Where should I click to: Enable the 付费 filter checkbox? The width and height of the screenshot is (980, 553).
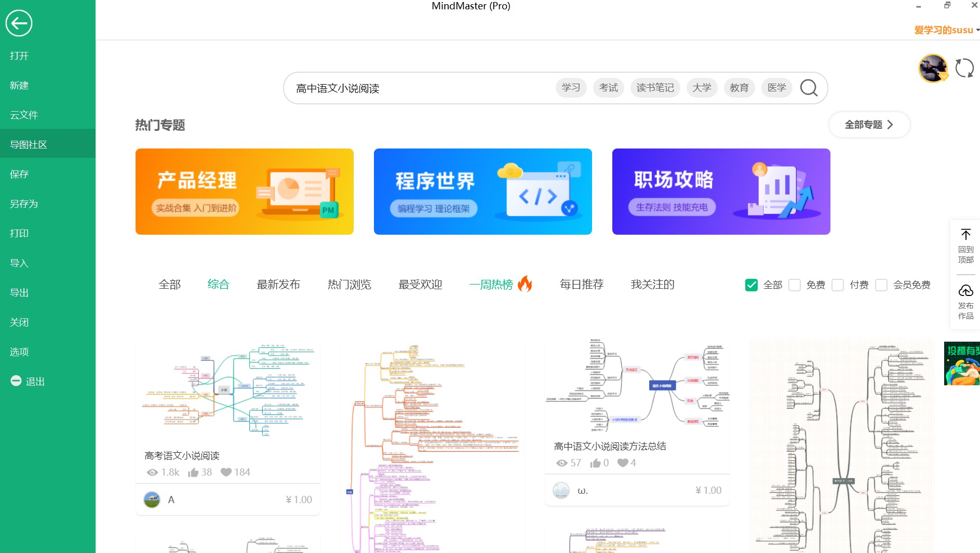click(838, 285)
